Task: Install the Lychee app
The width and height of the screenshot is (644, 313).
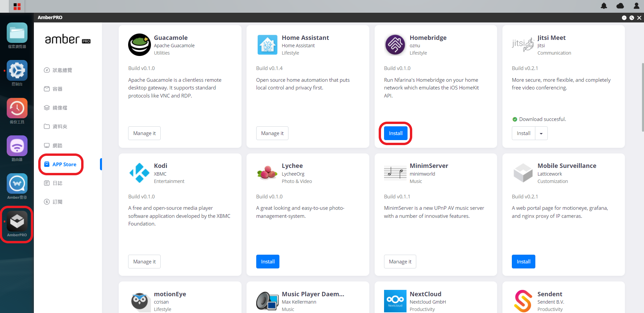Action: tap(268, 262)
